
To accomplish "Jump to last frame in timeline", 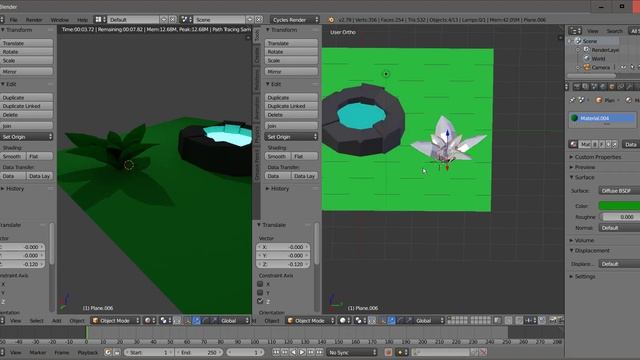I will 319,352.
